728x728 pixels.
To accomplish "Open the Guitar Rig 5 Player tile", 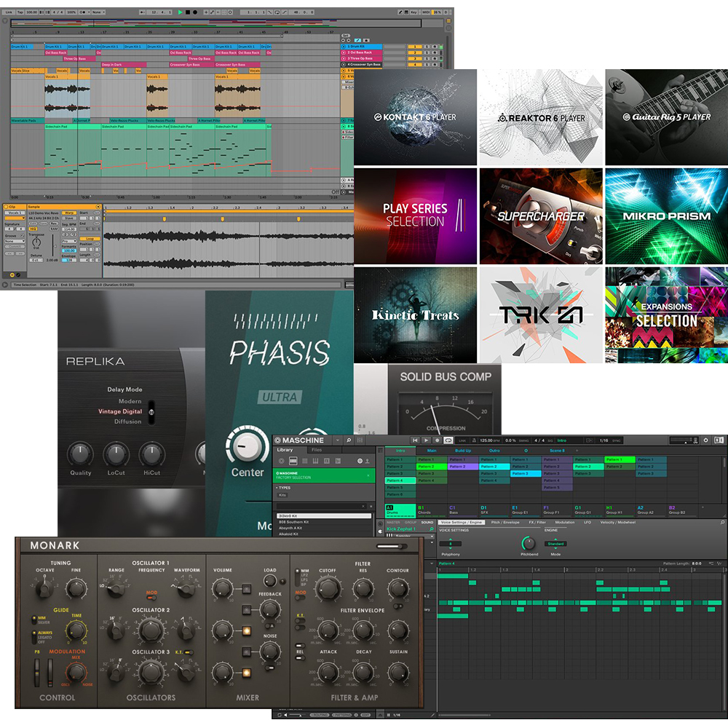I will [667, 117].
